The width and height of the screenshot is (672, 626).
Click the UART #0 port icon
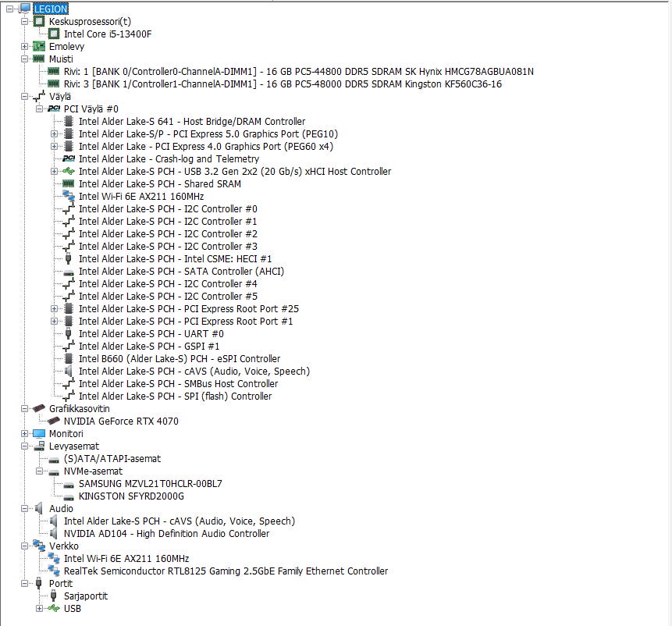(x=68, y=334)
